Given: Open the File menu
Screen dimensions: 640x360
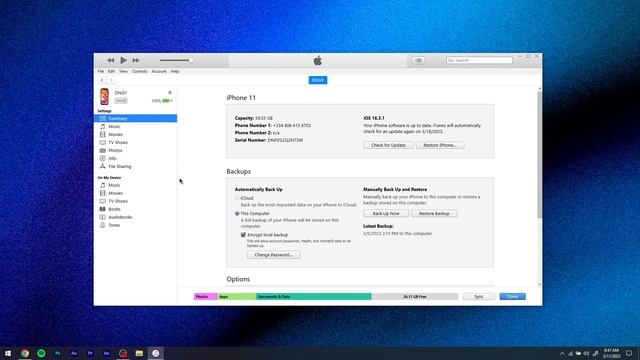Looking at the screenshot, I should 100,71.
